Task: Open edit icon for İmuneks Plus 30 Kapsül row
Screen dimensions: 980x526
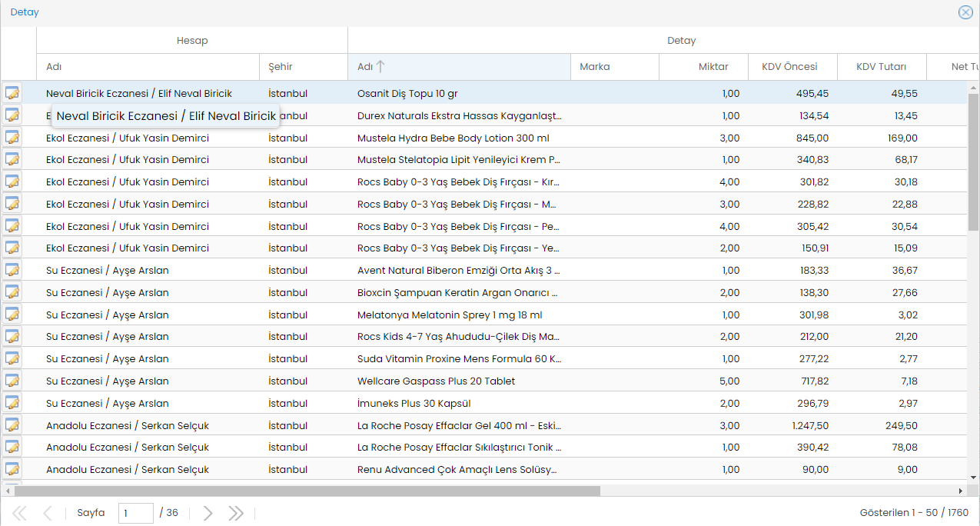Action: click(x=12, y=403)
